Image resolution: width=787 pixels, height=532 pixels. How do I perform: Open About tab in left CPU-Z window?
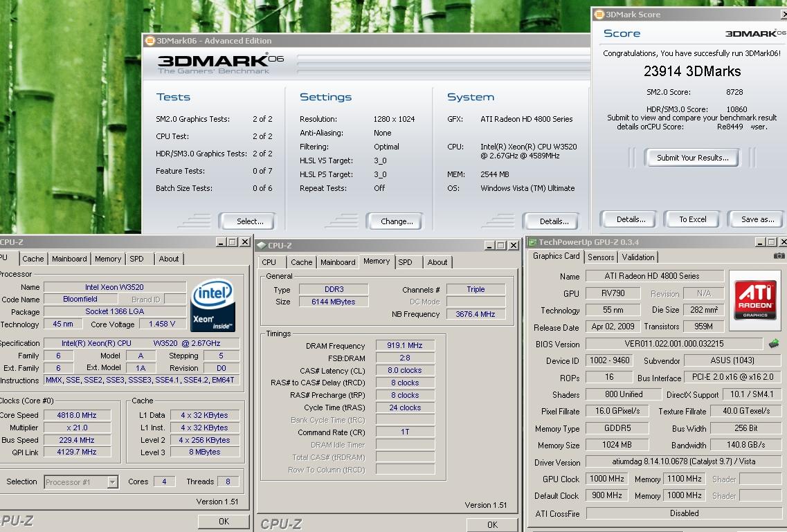[x=169, y=259]
